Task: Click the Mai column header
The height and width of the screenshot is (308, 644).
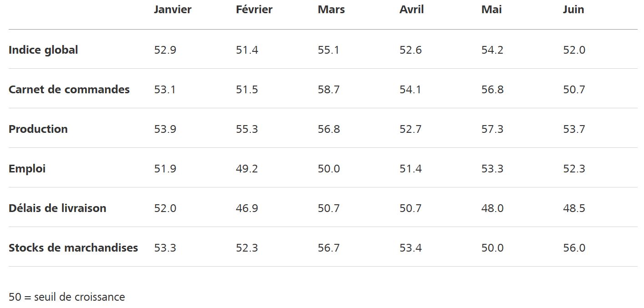Action: point(492,10)
